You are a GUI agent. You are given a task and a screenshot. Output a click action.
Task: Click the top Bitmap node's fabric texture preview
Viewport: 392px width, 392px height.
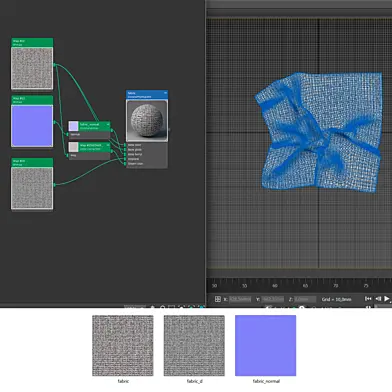coord(32,69)
